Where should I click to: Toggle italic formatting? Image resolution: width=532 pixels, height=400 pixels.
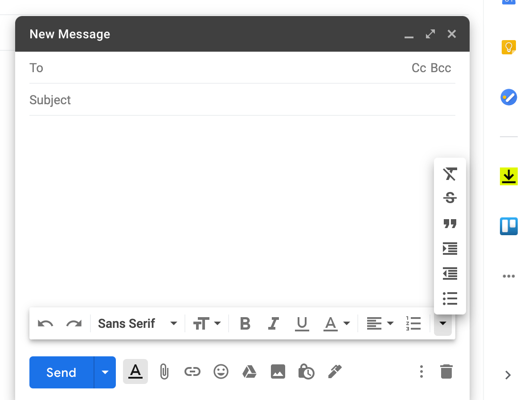273,323
